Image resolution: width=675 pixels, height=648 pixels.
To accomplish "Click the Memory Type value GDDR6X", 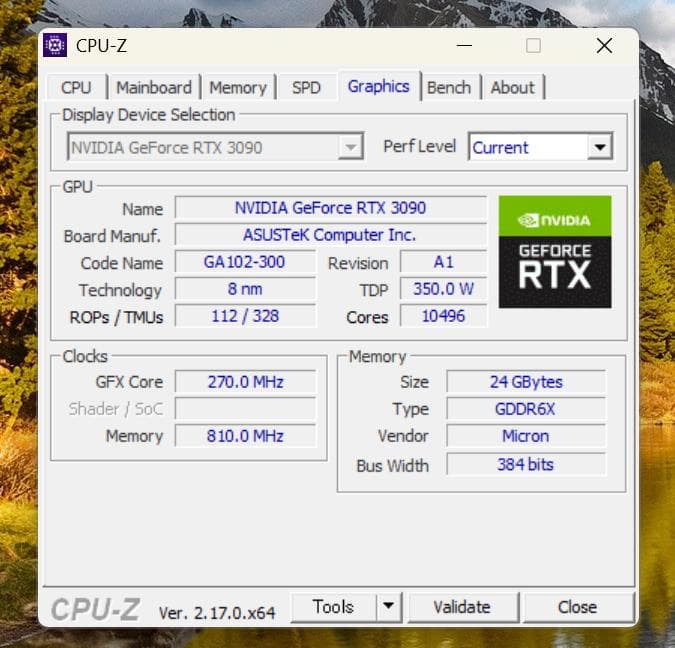I will [x=526, y=409].
